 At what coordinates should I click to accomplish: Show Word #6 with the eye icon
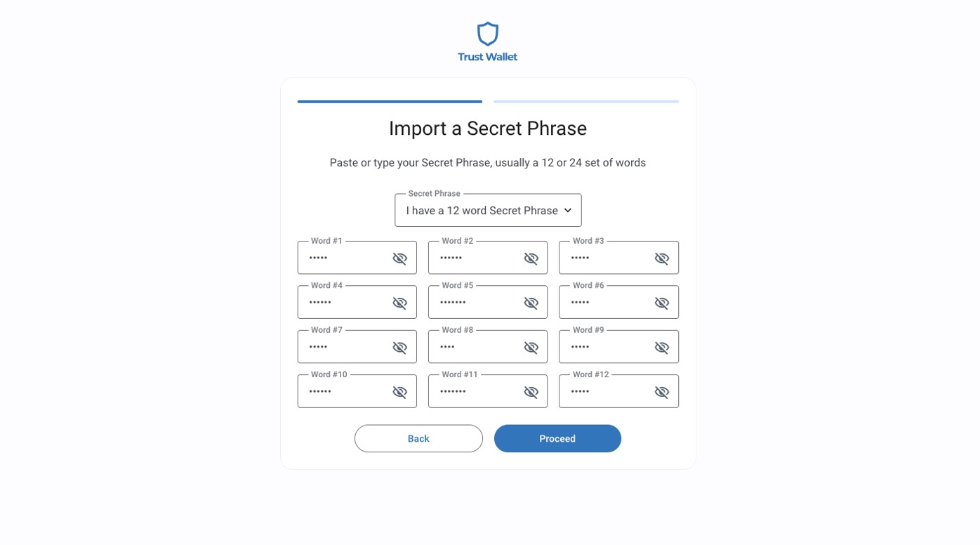(662, 303)
